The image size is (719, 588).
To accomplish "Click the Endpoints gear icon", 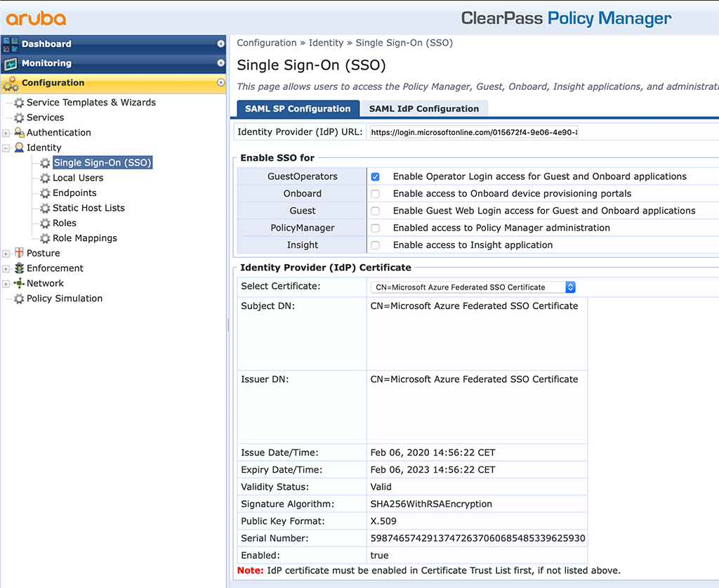I will (45, 193).
